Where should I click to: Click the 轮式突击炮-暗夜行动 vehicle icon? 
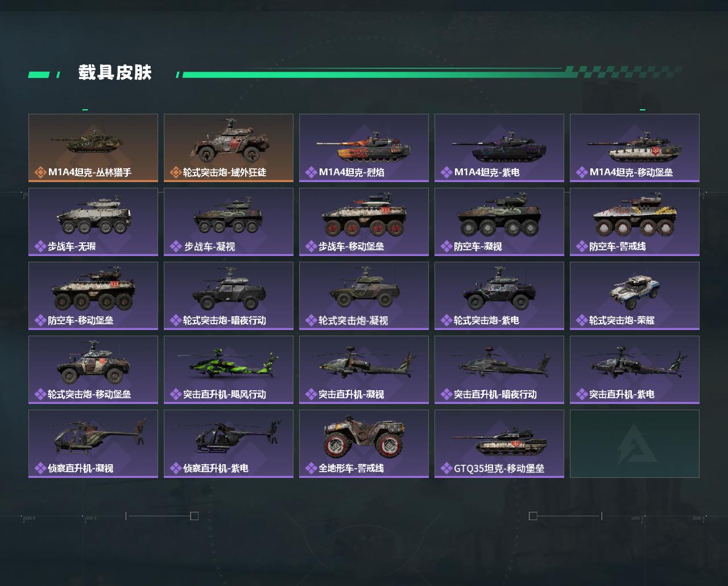229,291
